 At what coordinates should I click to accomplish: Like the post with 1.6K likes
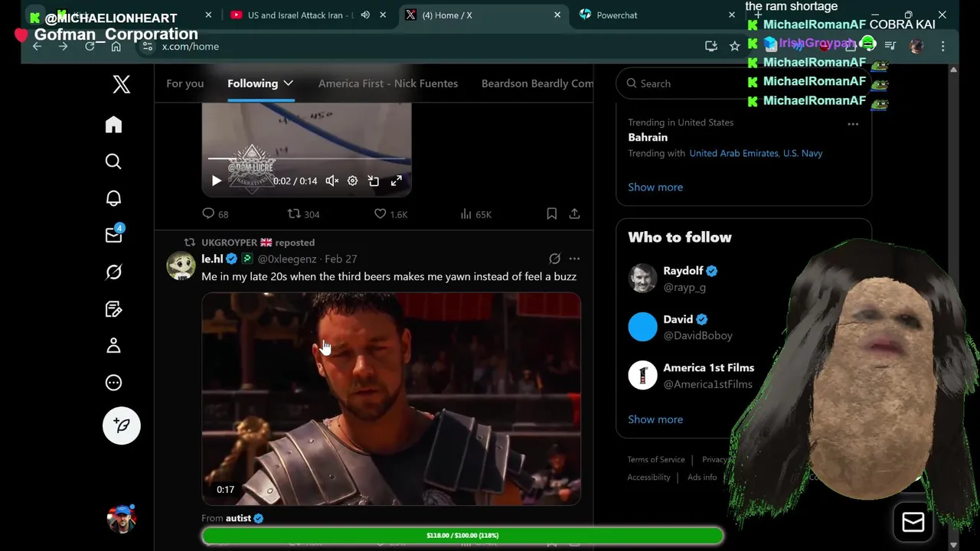390,214
